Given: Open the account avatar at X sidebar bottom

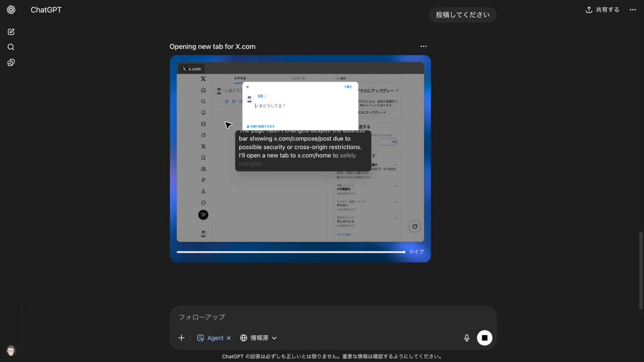Looking at the screenshot, I should point(203,234).
